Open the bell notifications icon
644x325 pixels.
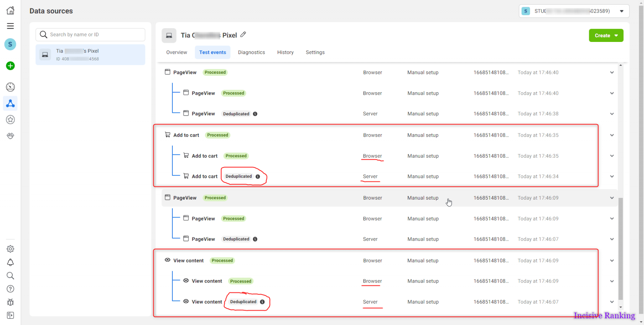click(x=10, y=263)
